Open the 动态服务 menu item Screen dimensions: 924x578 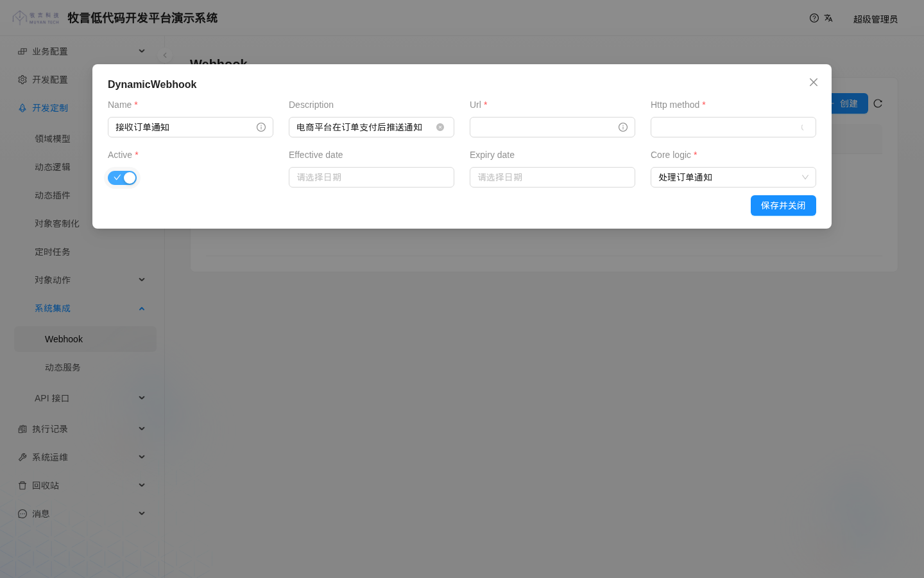pyautogui.click(x=85, y=367)
